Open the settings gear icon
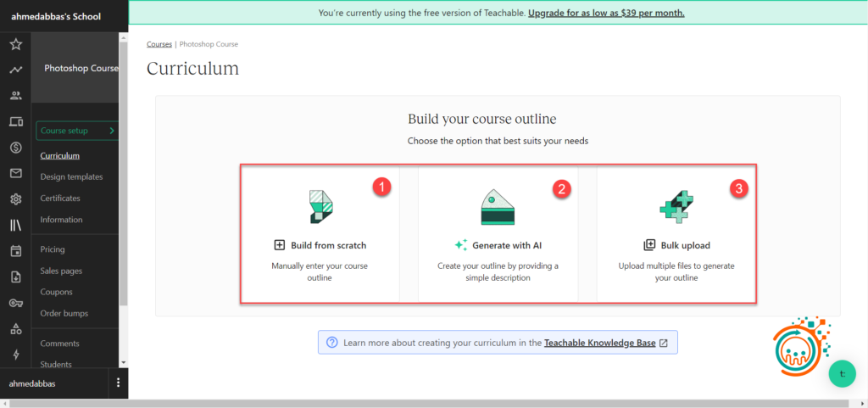 pyautogui.click(x=15, y=199)
